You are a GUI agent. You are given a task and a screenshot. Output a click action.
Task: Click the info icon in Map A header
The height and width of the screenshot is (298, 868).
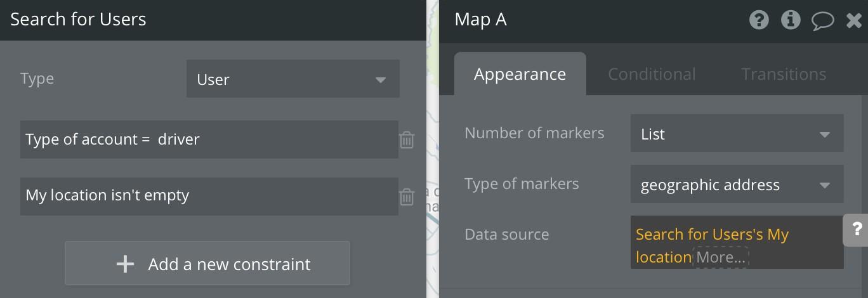[x=791, y=20]
